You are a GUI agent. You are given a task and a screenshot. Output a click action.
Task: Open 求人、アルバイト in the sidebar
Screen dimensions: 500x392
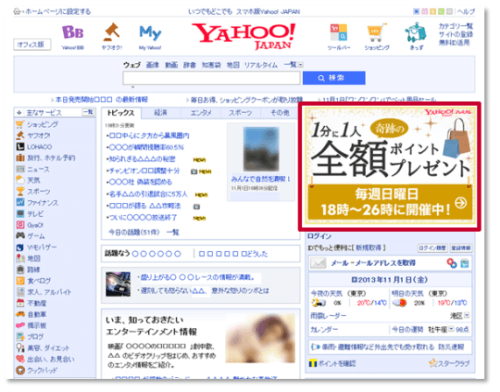[x=49, y=292]
